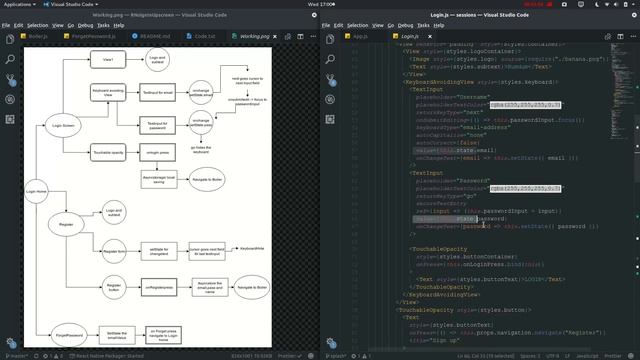Open File menu in left VS Code window
This screenshot has width=640, height=360.
point(6,25)
